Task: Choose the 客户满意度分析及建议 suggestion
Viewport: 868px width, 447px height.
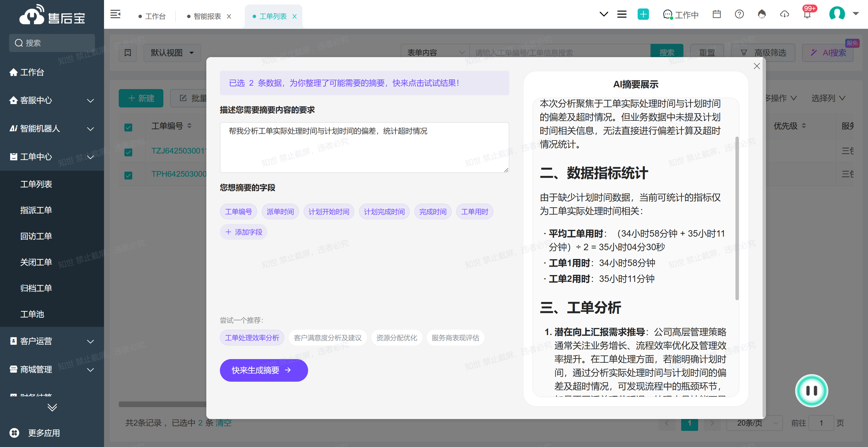Action: [328, 338]
